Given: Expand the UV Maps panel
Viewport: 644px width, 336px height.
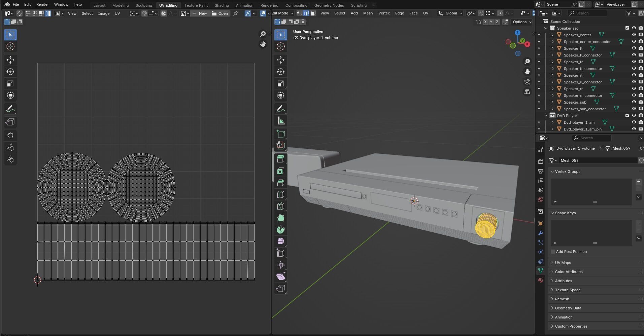Looking at the screenshot, I should coord(563,263).
